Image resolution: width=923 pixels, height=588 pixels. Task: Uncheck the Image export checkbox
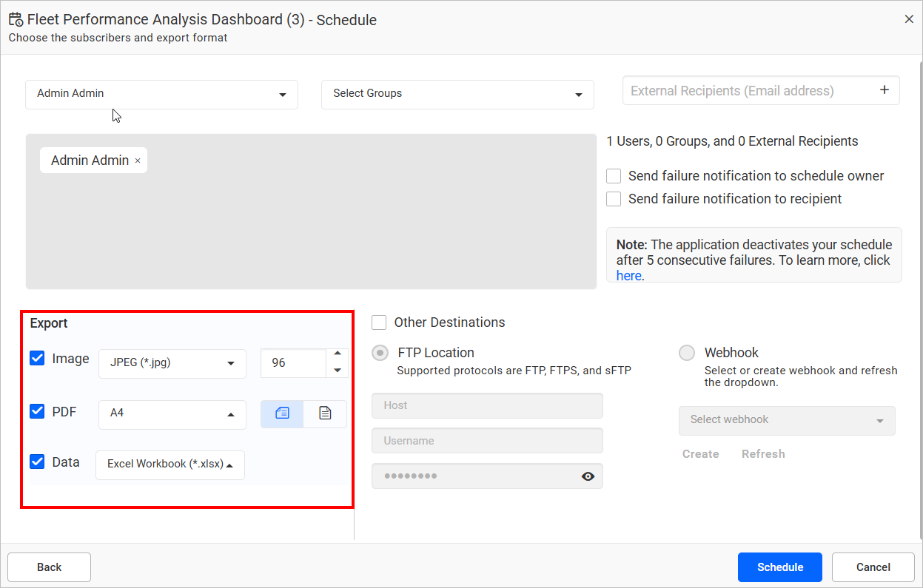tap(37, 359)
